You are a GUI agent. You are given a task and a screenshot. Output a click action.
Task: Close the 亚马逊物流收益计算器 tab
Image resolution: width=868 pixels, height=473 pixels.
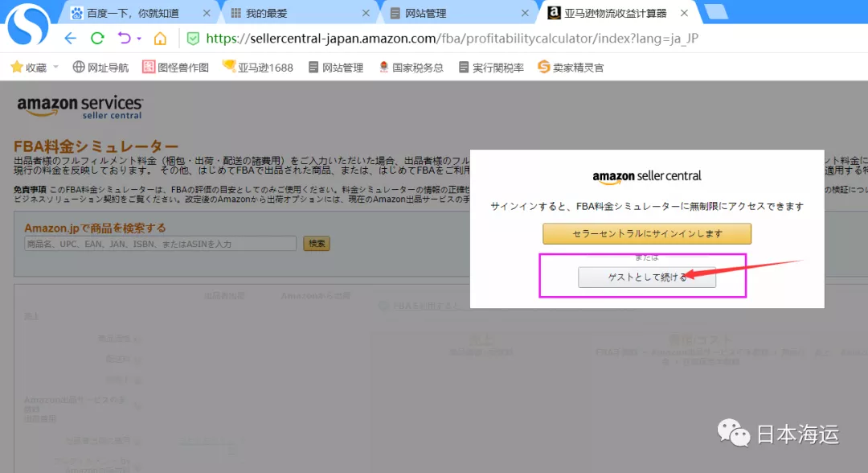tap(684, 13)
